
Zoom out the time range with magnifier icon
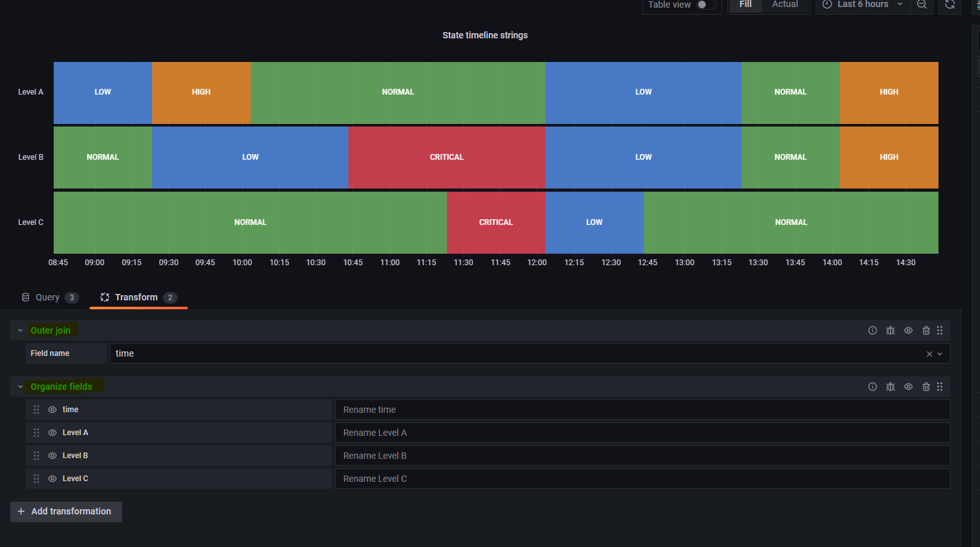point(921,5)
